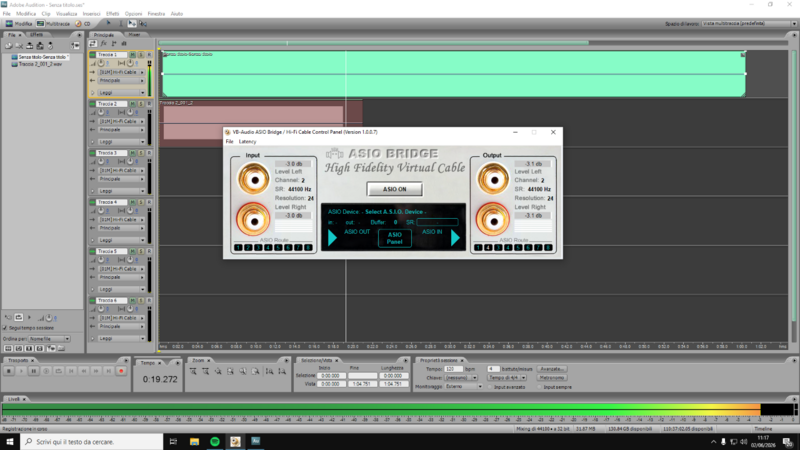Open Traccia 1 input Hi-Fi Cable dropdown
This screenshot has width=800, height=450.
tap(121, 72)
